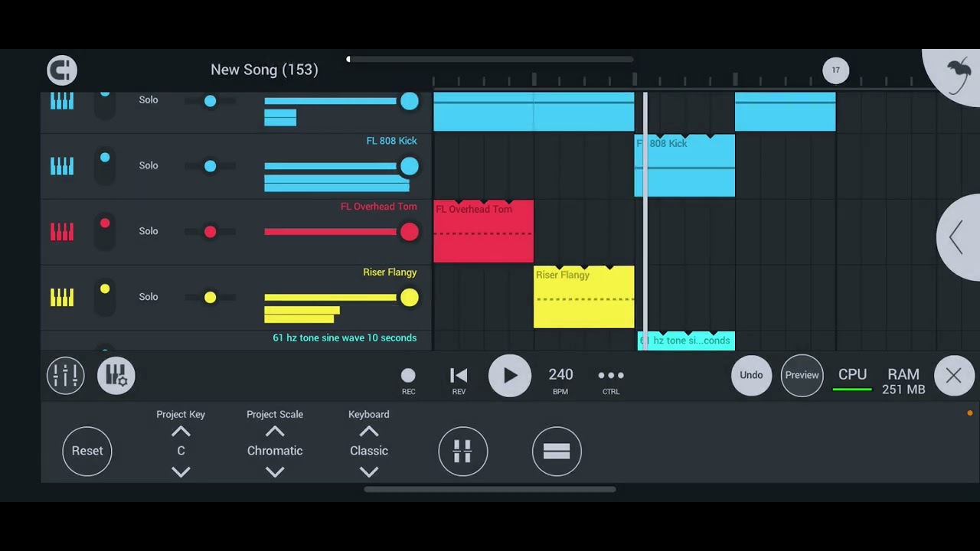Click the New Song (153) title
Viewport: 980px width, 551px height.
click(264, 70)
